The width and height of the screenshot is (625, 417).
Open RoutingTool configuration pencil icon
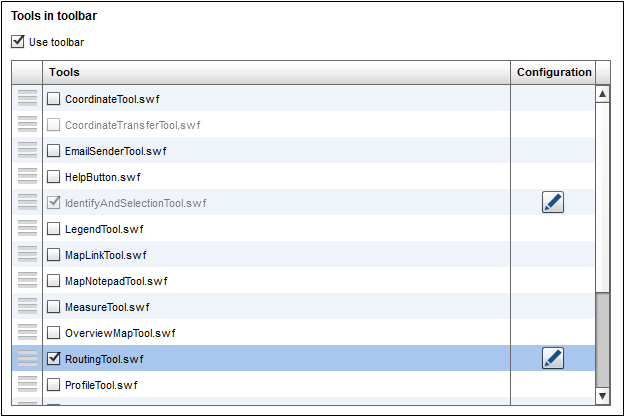coord(552,358)
